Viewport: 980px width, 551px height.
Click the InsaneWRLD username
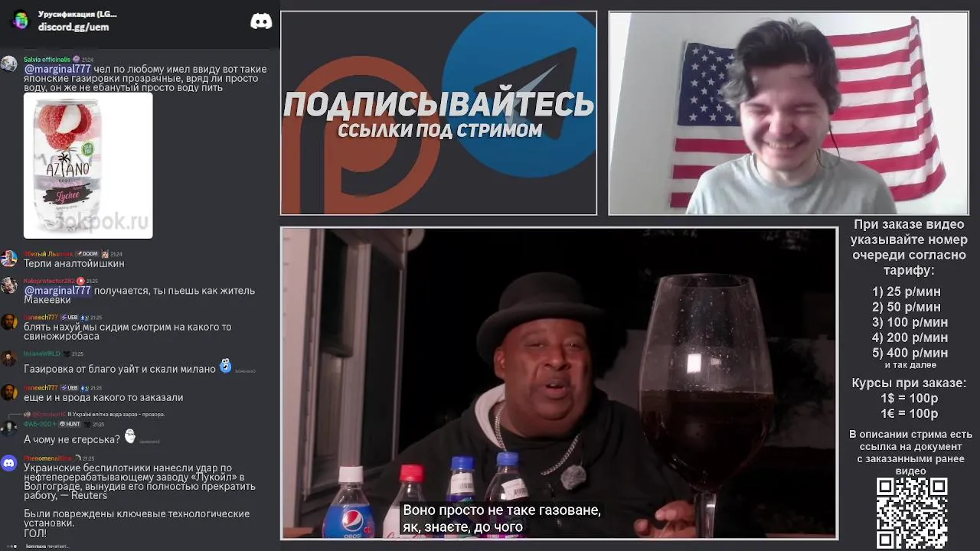click(x=41, y=354)
